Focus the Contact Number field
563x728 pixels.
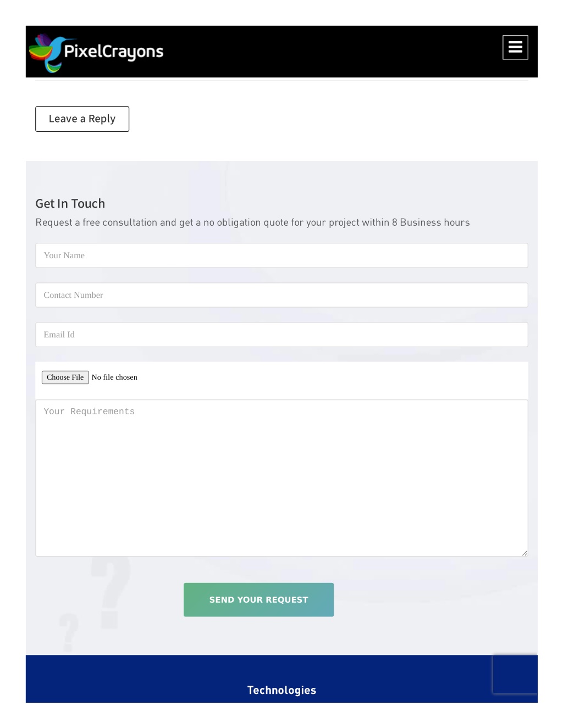281,295
